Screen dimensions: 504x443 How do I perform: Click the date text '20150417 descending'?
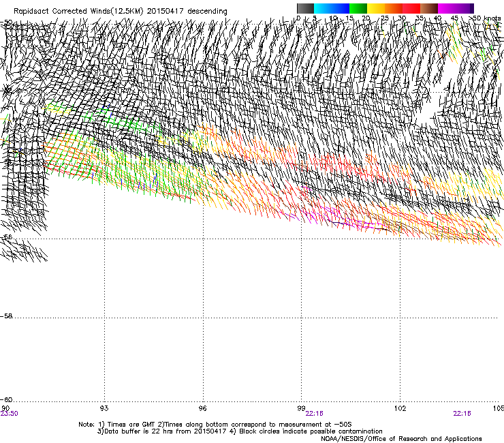187,12
